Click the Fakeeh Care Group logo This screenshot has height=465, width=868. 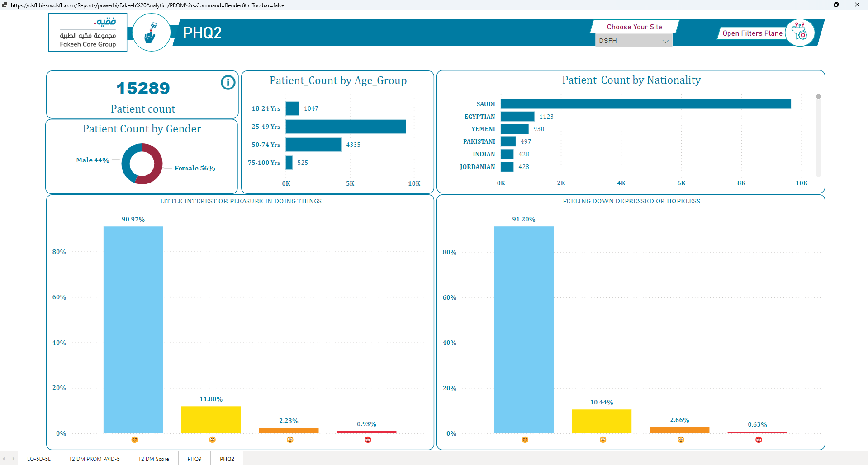(88, 33)
